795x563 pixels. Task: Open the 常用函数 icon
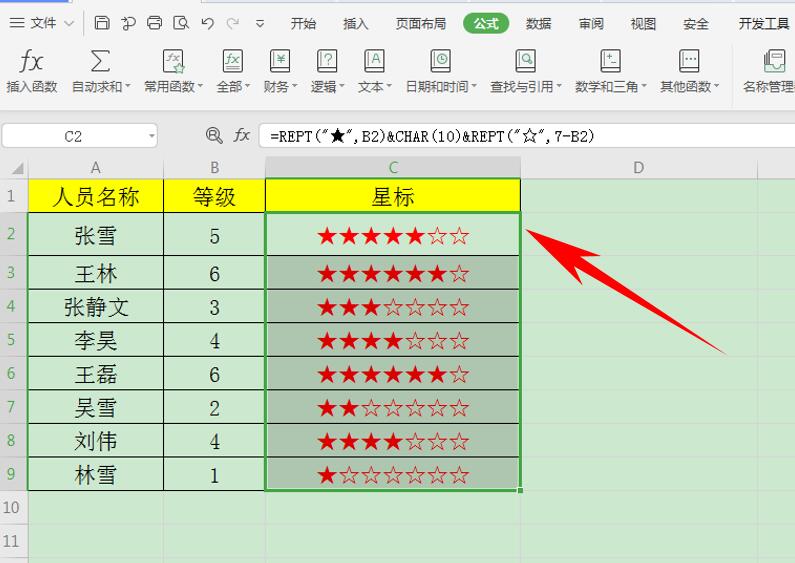(173, 61)
